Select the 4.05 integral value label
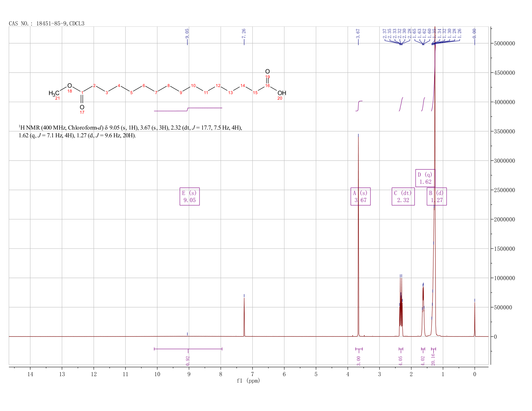Screen dimensions: 532x411 [x=401, y=361]
